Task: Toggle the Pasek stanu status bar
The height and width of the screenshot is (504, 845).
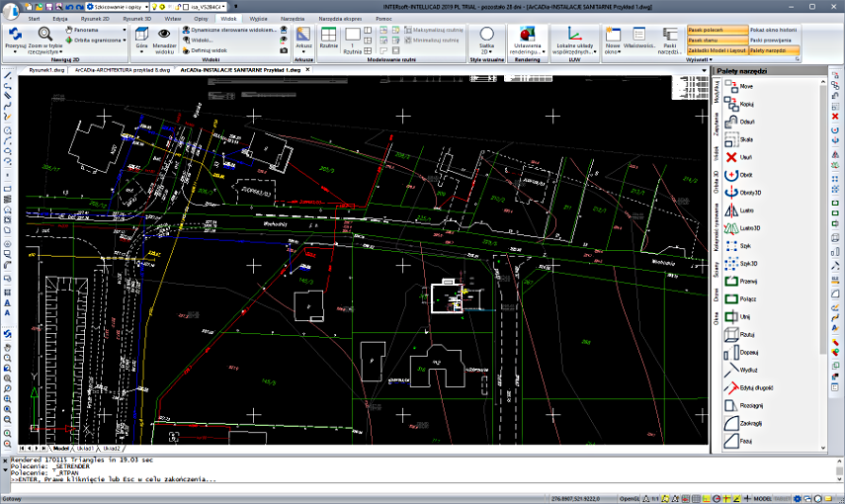Action: click(x=718, y=40)
